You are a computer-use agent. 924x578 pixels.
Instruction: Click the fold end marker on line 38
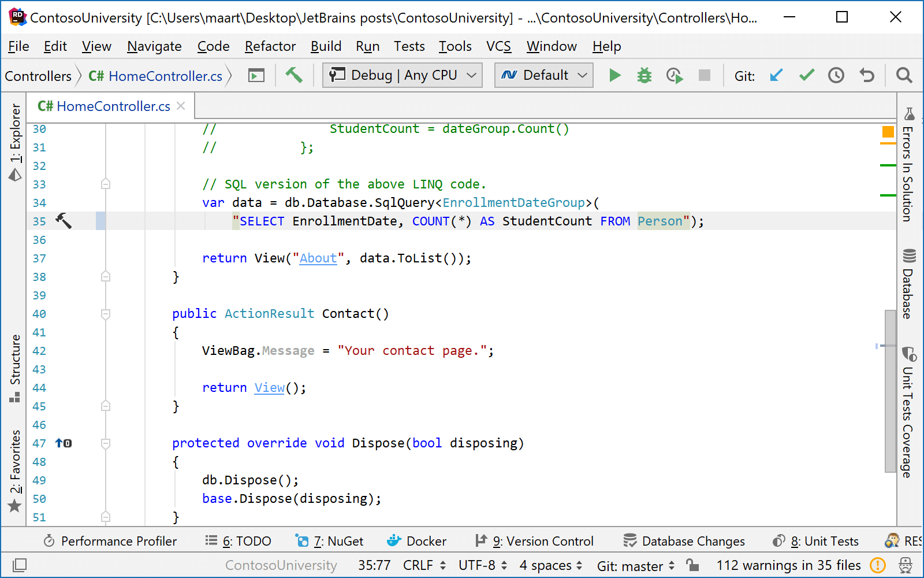point(106,277)
